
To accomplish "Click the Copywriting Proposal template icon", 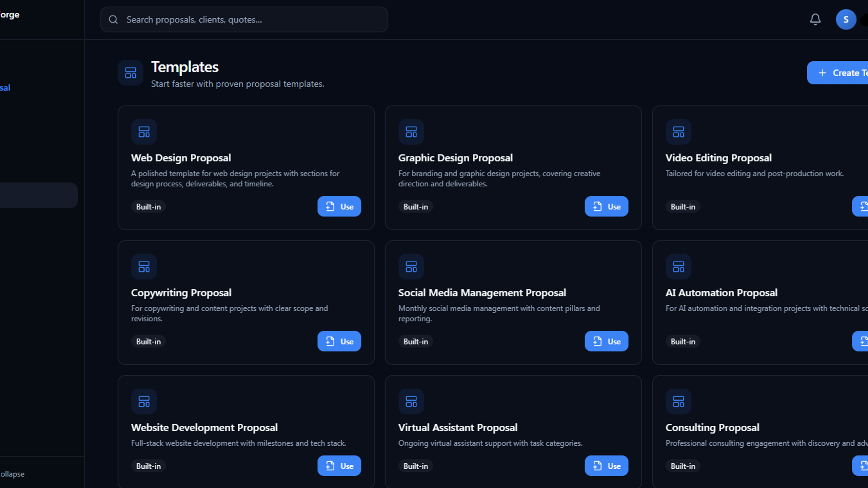I will click(x=144, y=267).
